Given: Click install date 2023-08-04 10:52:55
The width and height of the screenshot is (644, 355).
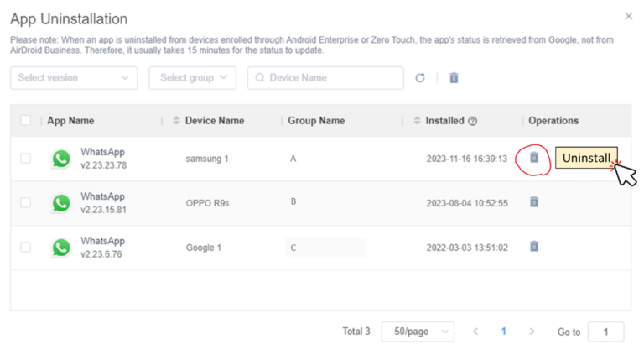Looking at the screenshot, I should coord(467,203).
